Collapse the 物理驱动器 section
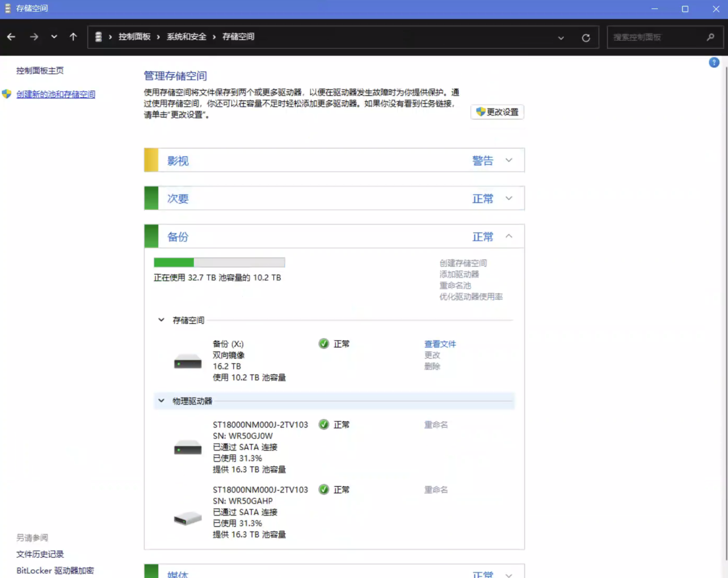Screen dimensions: 728x578 click(161, 401)
